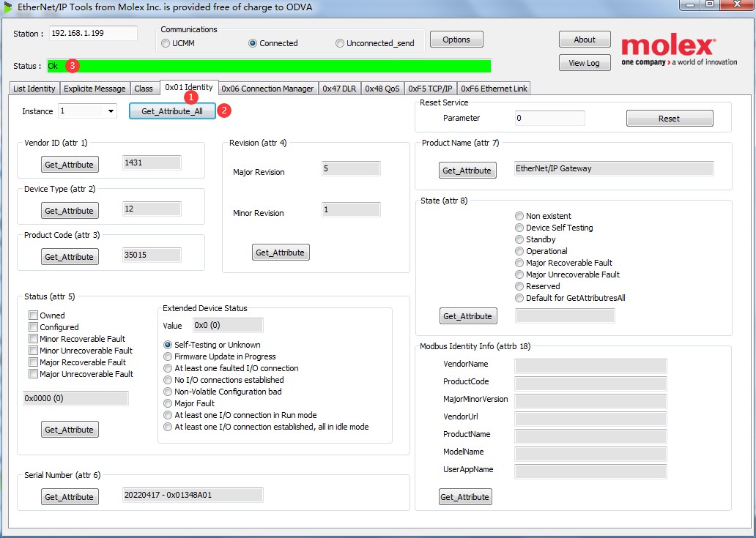Viewport: 756px width, 538px height.
Task: Open the 0xF6 Ethernet Link tab
Action: coord(494,89)
